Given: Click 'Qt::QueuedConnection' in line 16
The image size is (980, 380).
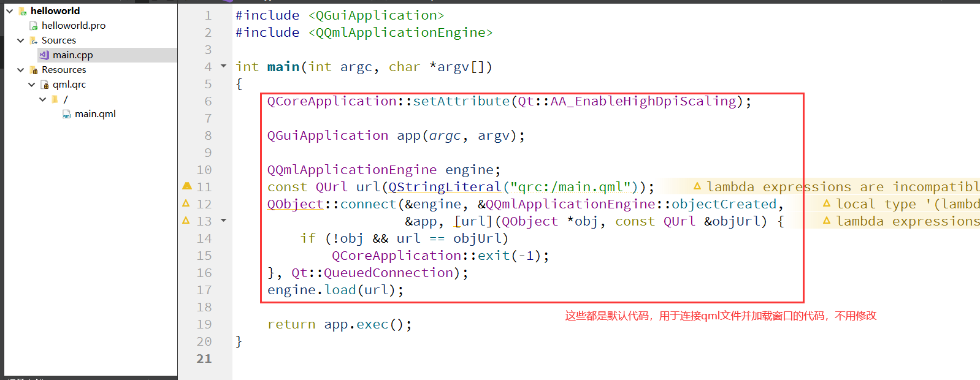Looking at the screenshot, I should (372, 273).
